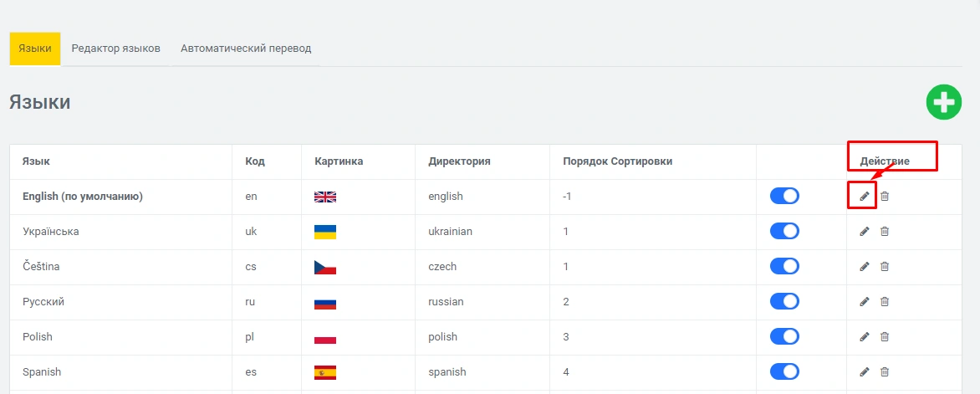Viewport: 980px width, 394px height.
Task: Click the United Kingdom flag image
Action: click(324, 197)
